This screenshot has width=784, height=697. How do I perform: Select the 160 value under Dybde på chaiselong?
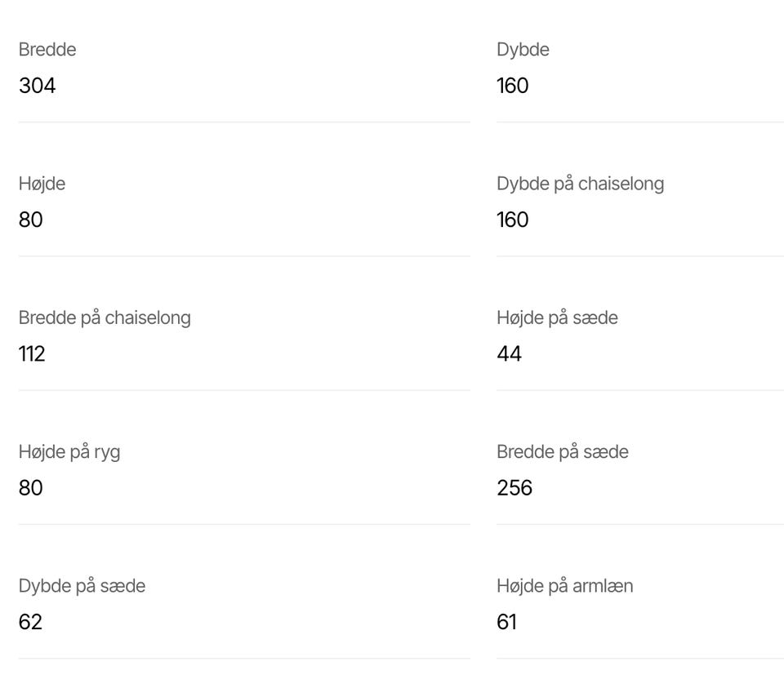click(x=513, y=220)
